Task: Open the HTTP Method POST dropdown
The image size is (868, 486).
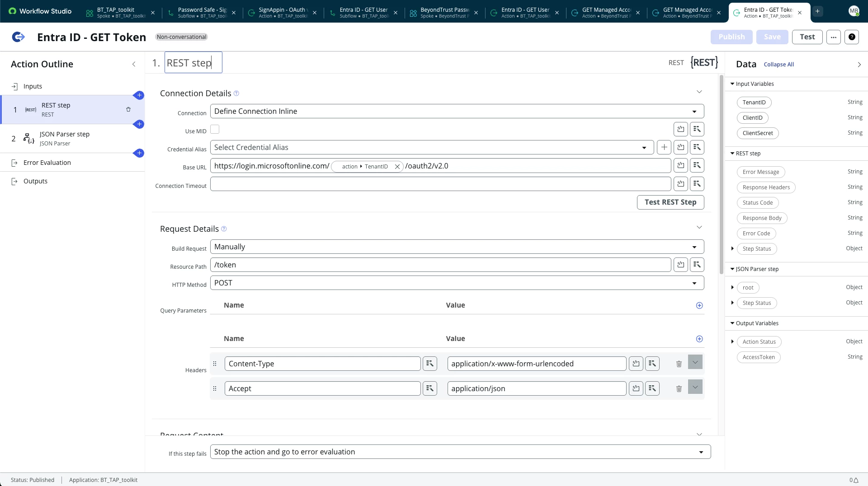Action: [457, 283]
